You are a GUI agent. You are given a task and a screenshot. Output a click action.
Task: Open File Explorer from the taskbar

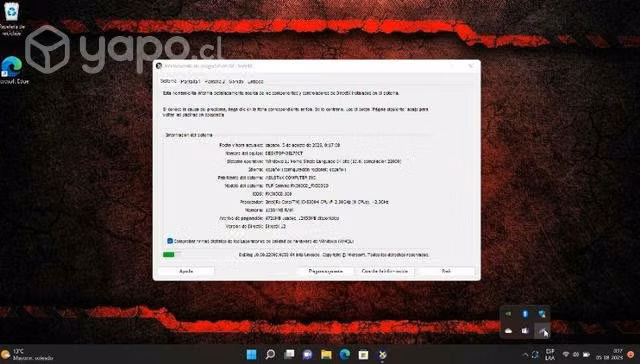click(326, 354)
